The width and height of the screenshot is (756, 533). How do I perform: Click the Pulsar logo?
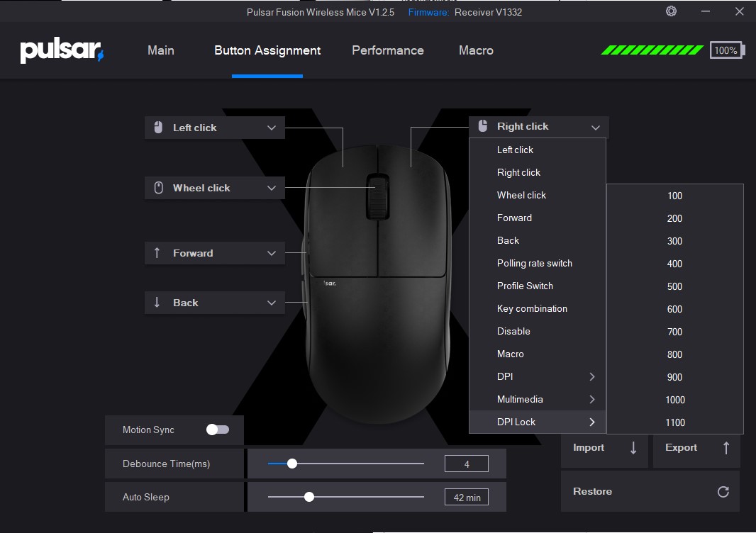coord(62,50)
